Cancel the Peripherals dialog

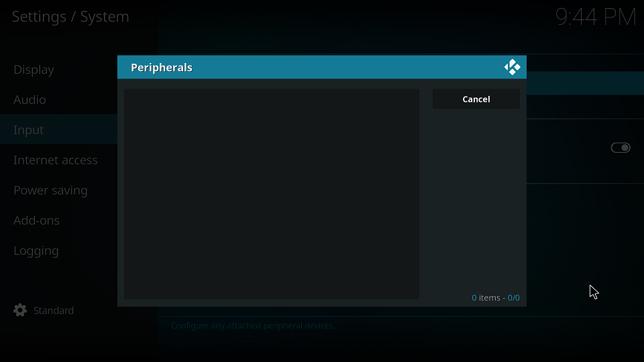pyautogui.click(x=476, y=99)
